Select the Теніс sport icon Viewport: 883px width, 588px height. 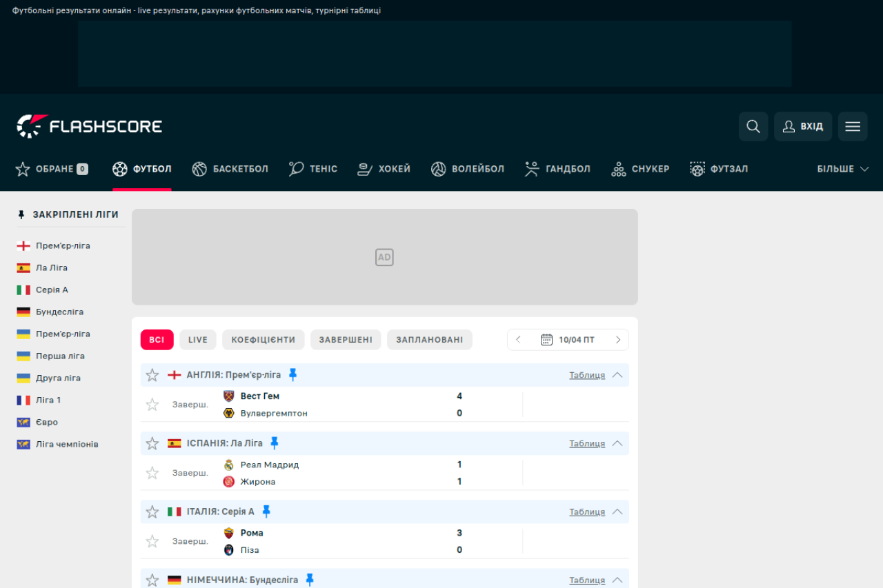point(295,168)
